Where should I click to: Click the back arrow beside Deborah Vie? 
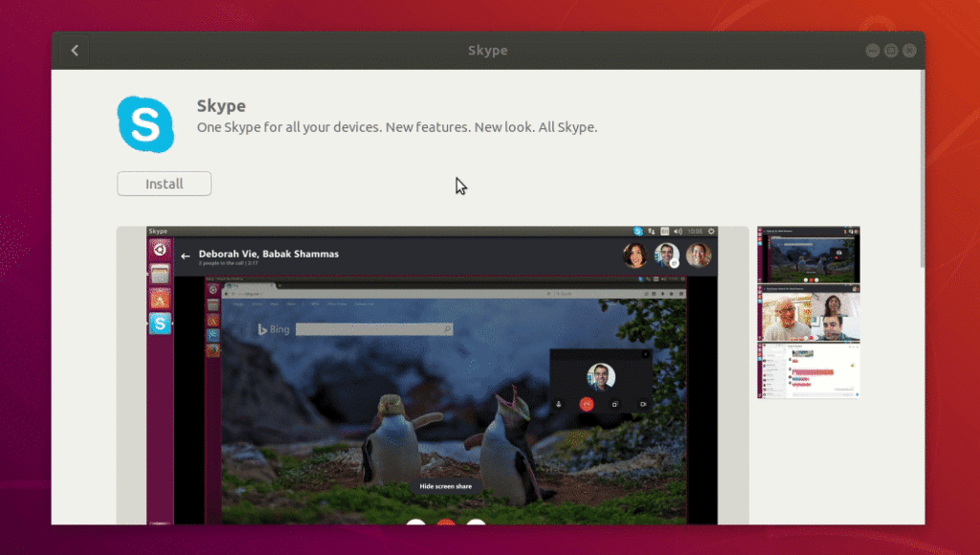coord(185,255)
